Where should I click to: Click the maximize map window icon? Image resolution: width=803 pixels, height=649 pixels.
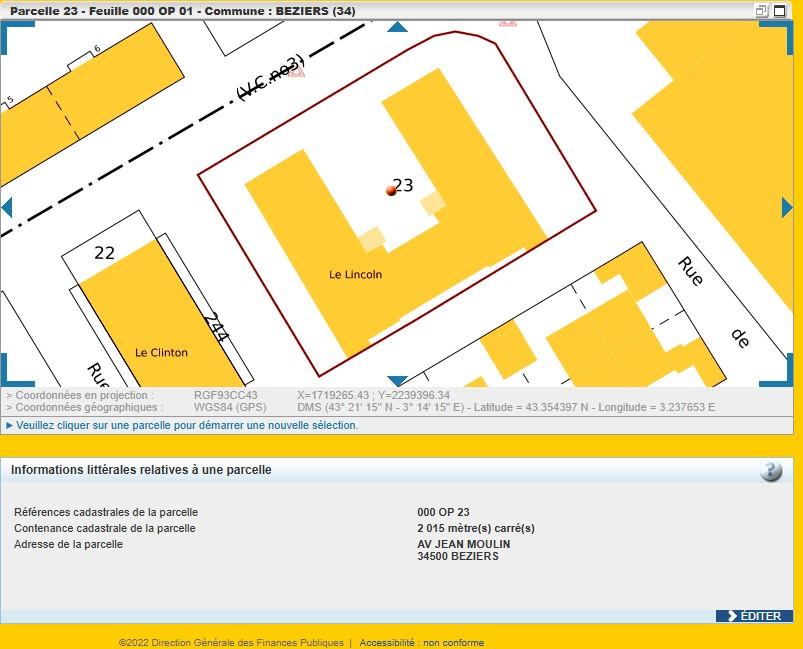(781, 11)
